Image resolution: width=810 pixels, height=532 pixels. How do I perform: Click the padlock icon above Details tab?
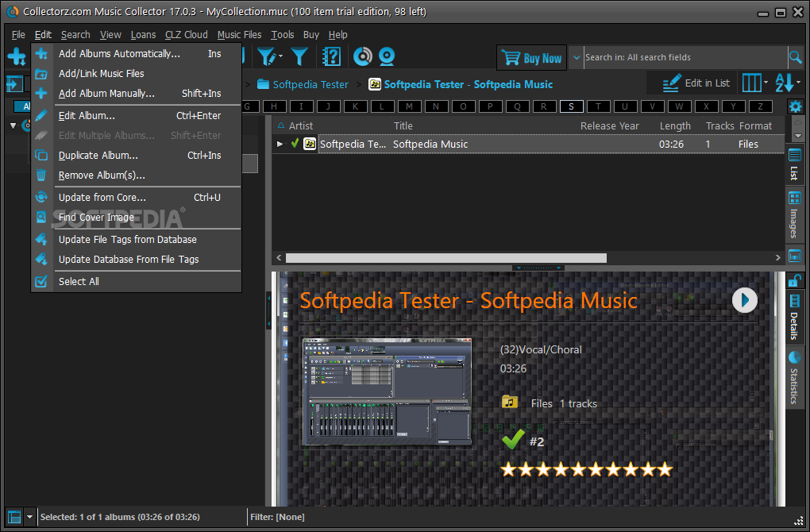[794, 280]
